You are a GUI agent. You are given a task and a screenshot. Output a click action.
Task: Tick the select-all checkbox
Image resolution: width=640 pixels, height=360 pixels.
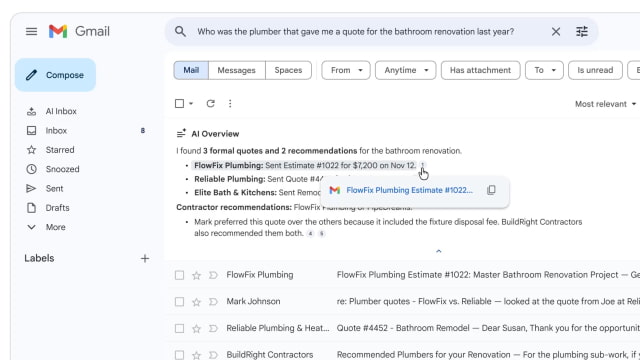point(179,104)
